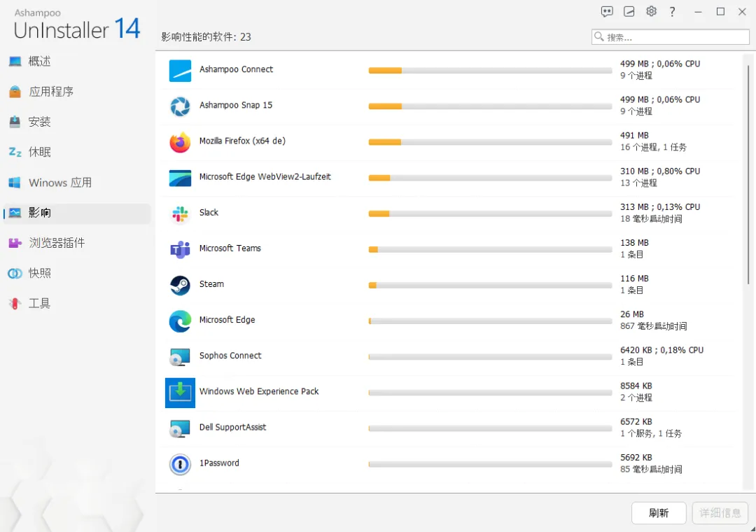Go to 应用程序 in the sidebar
This screenshot has width=756, height=532.
(x=77, y=92)
